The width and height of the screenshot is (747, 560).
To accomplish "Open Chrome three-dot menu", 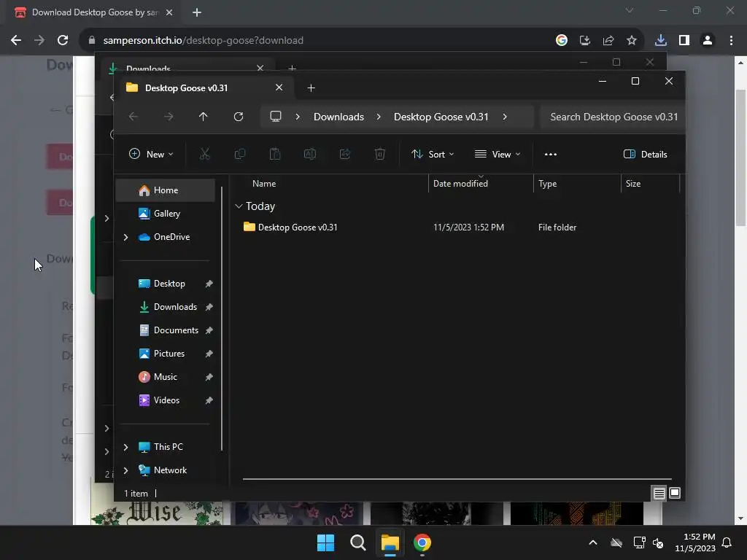I will point(731,41).
